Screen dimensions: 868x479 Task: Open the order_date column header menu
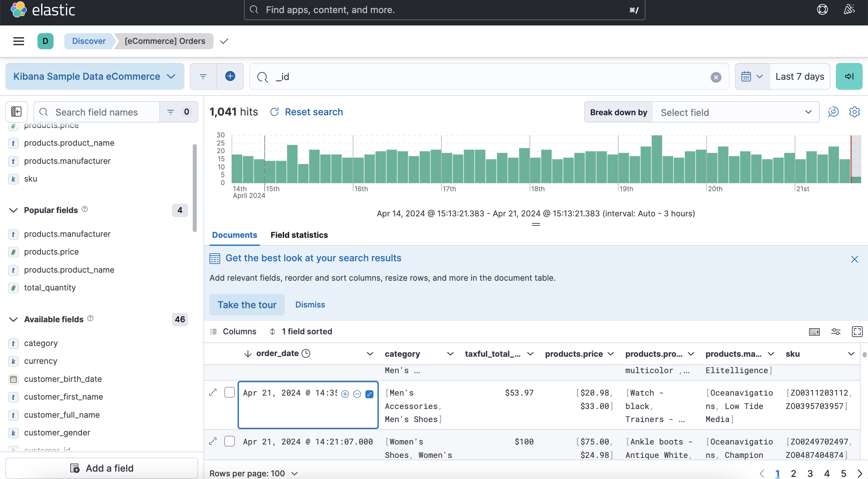tap(370, 353)
